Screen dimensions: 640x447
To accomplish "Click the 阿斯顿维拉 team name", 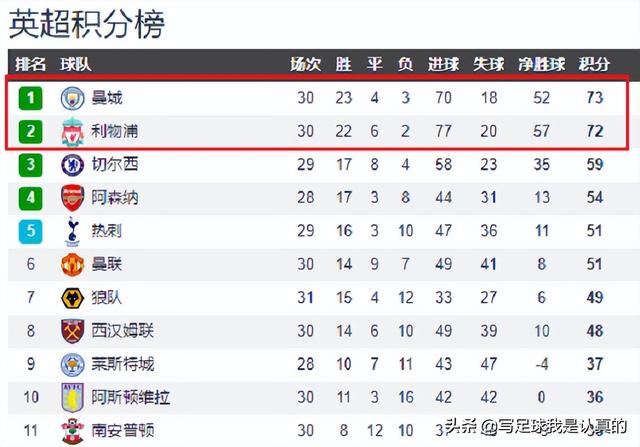I will point(130,397).
